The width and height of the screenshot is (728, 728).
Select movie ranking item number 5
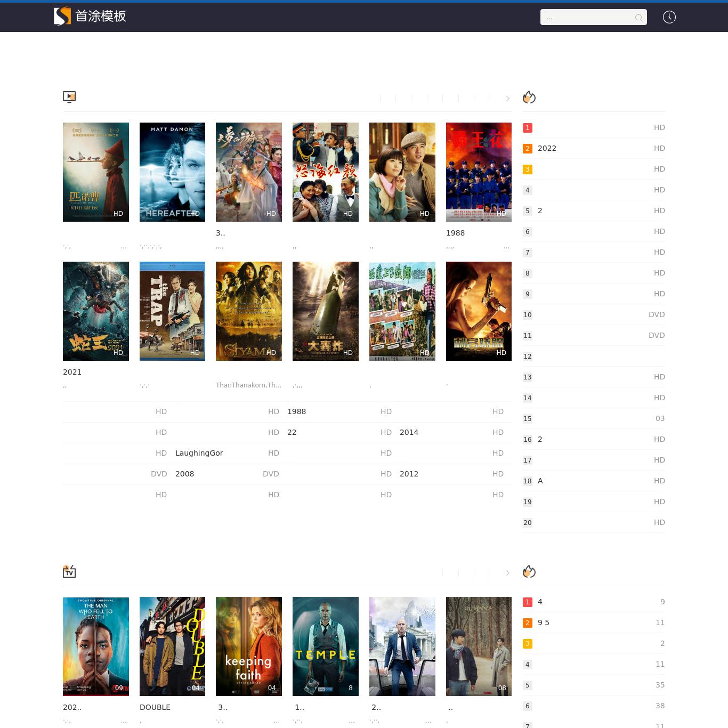[x=594, y=211]
